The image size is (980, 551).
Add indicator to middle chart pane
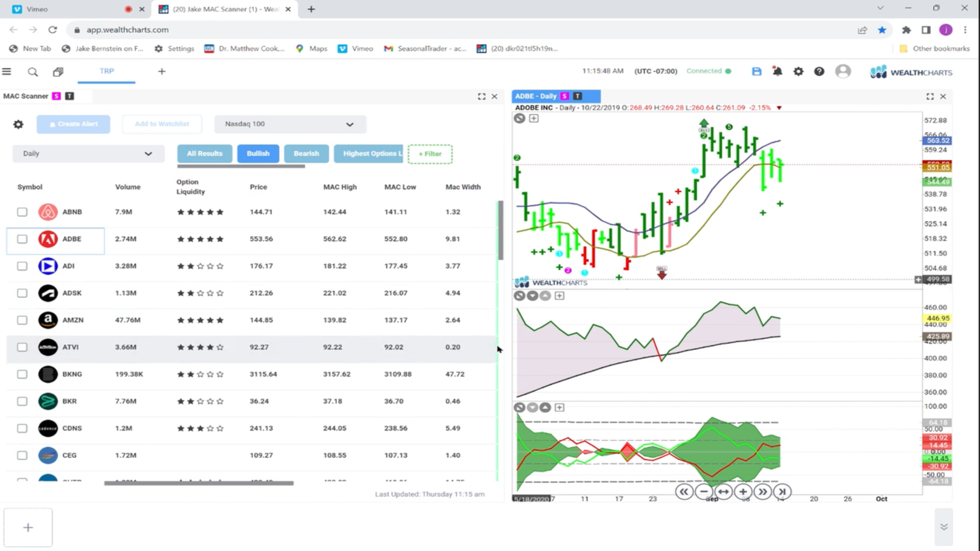[x=559, y=296]
